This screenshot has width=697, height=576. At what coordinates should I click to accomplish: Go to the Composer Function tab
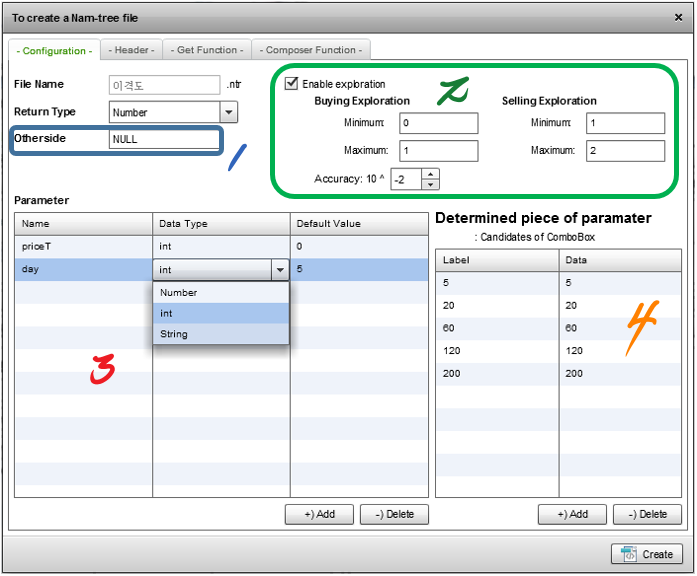[311, 50]
